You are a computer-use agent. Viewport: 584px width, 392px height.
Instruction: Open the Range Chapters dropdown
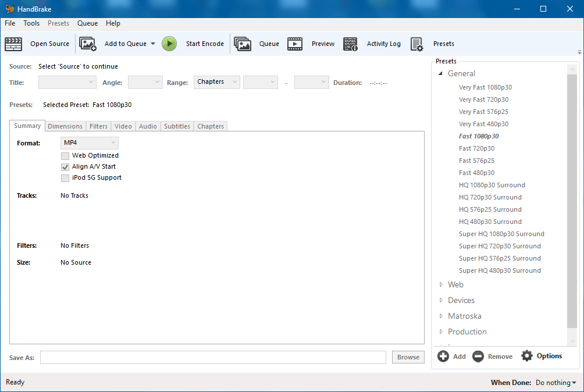tap(217, 82)
